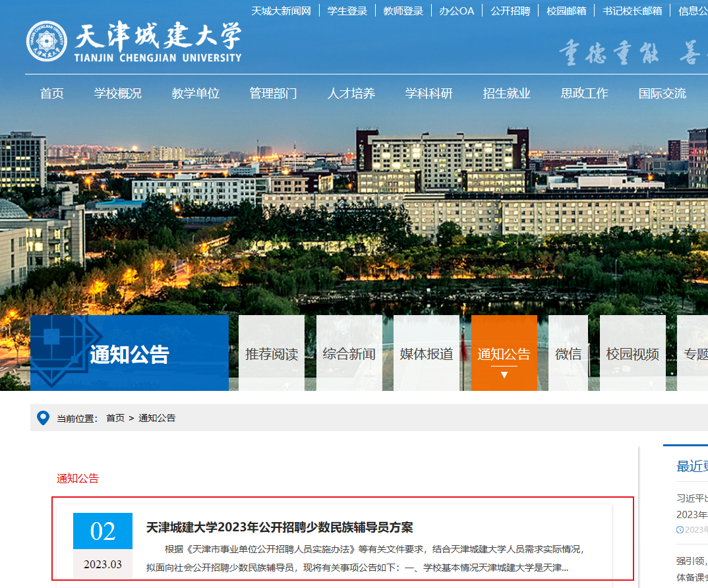Open the 学生登录 link
This screenshot has height=588, width=708.
[x=347, y=11]
